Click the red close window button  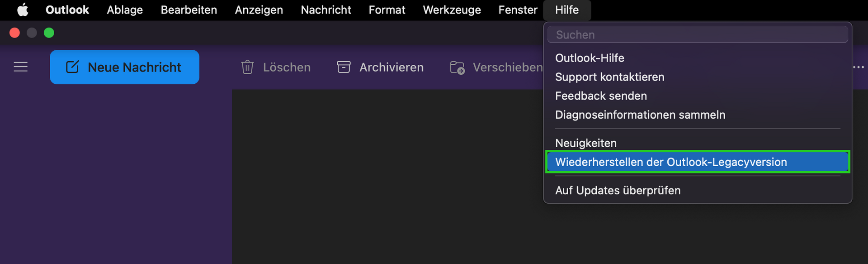(14, 33)
